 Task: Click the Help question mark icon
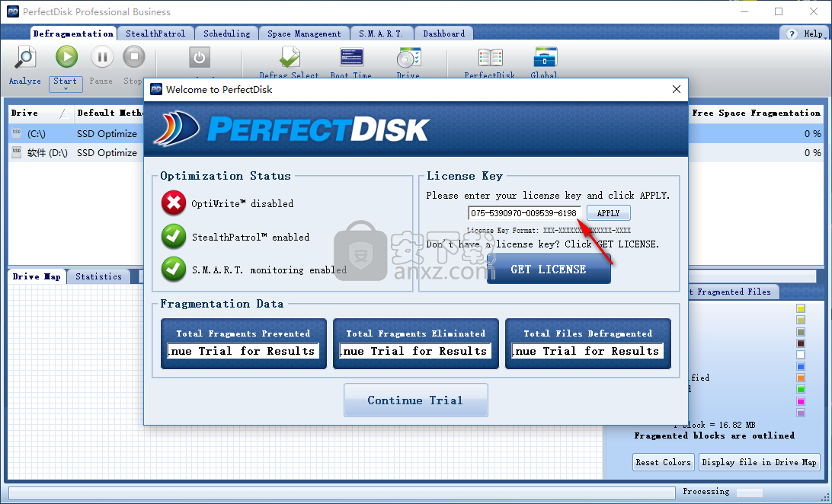tap(792, 33)
